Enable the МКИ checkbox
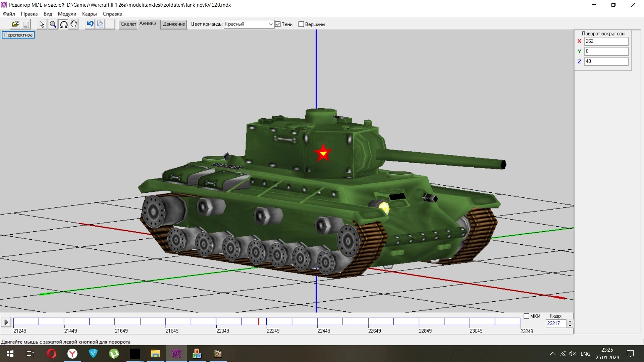The width and height of the screenshot is (644, 362). [526, 316]
